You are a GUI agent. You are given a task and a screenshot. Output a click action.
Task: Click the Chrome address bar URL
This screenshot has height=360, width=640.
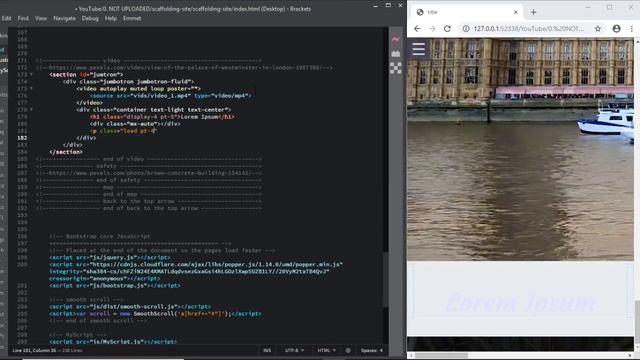529,29
